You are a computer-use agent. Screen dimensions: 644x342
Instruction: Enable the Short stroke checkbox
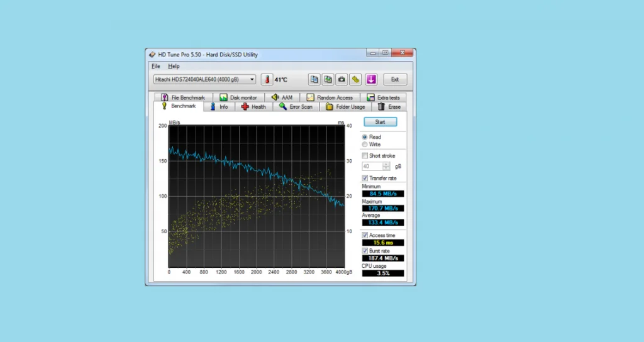[x=365, y=156]
